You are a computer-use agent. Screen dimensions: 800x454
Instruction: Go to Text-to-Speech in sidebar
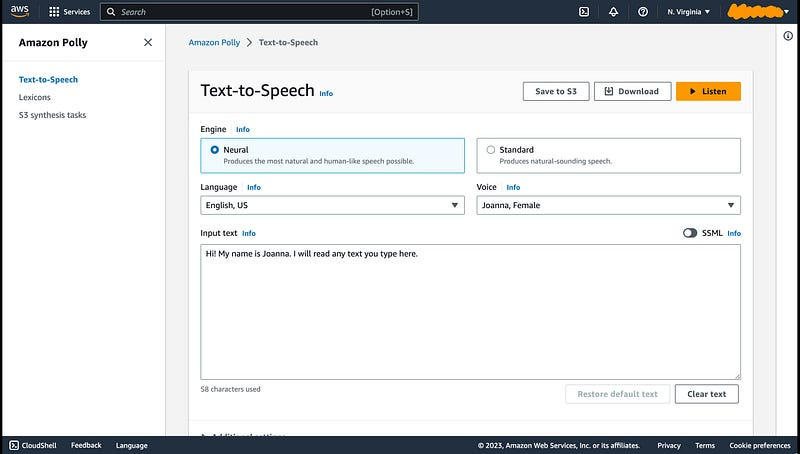(x=48, y=80)
